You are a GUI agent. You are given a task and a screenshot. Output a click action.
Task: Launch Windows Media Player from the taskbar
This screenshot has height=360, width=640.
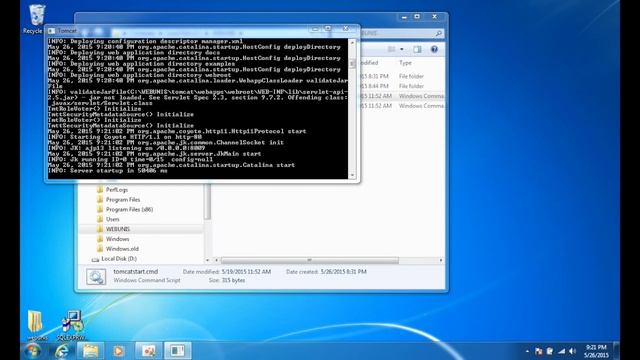coord(119,351)
